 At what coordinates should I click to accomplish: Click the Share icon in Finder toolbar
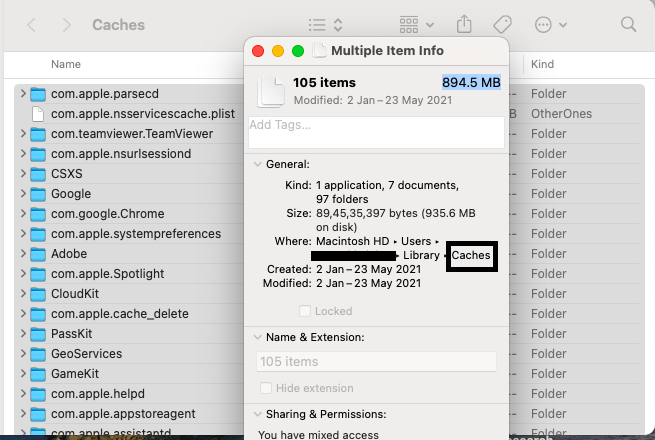tap(464, 24)
